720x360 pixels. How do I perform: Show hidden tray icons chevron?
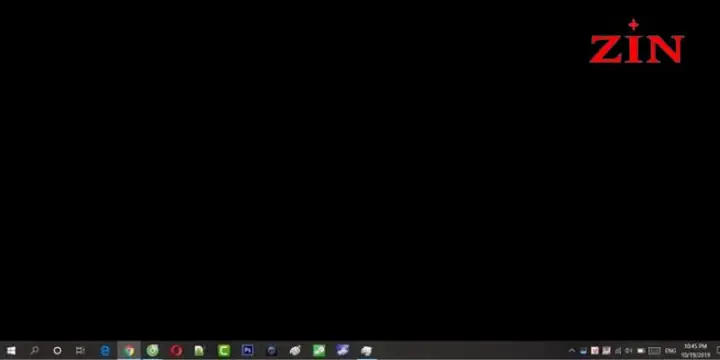pos(572,351)
